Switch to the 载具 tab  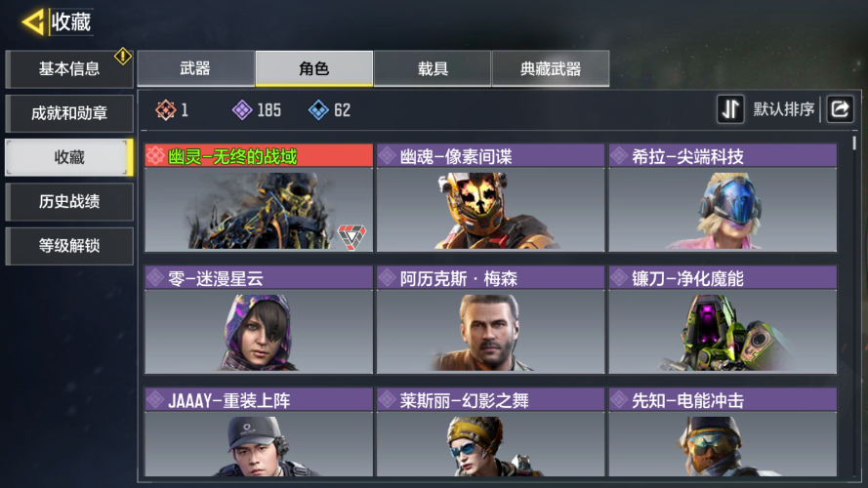click(433, 68)
